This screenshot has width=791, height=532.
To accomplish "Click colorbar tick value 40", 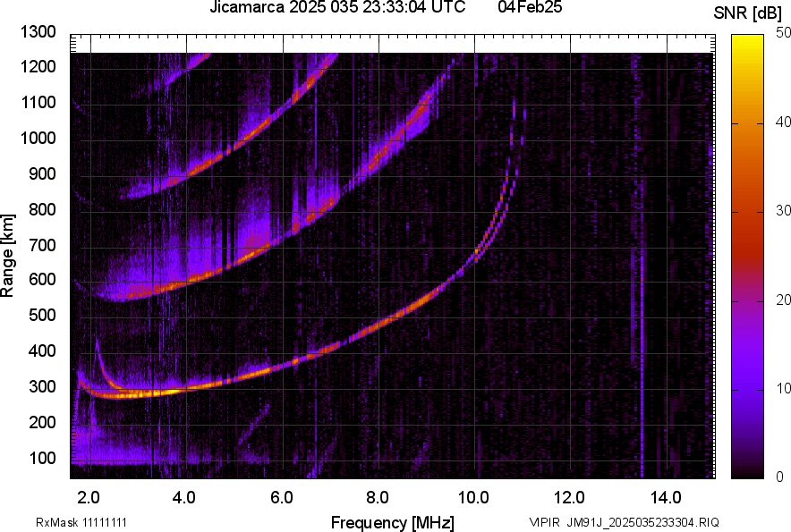I will pyautogui.click(x=783, y=122).
